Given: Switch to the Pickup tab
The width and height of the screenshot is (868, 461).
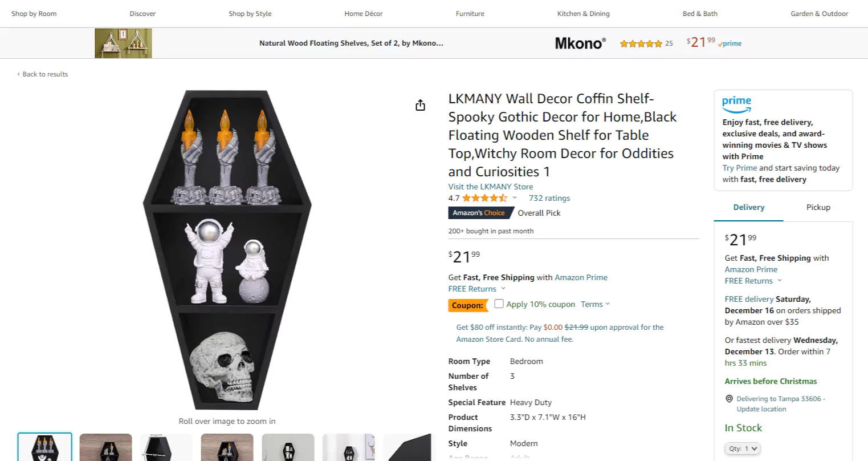Looking at the screenshot, I should (x=818, y=207).
